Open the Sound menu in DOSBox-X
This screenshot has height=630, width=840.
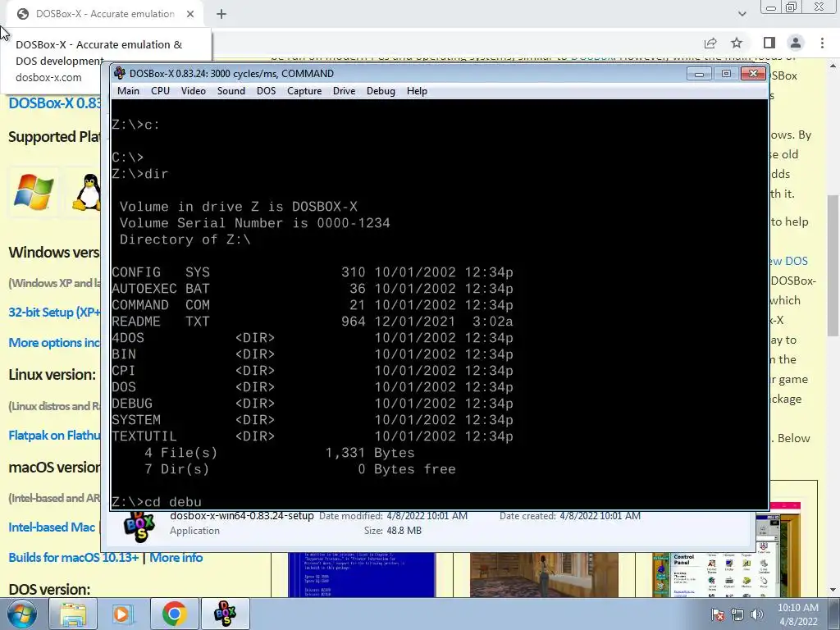pos(231,91)
